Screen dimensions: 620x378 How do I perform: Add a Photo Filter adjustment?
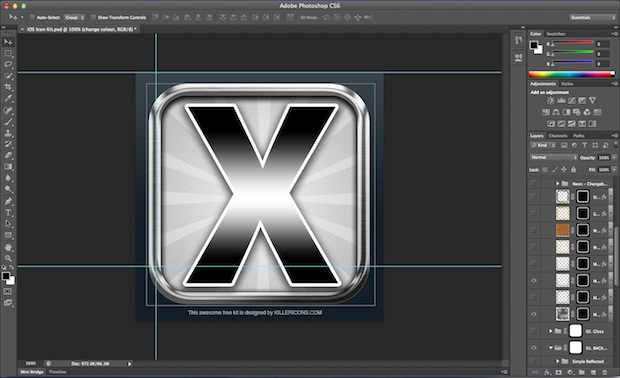tap(577, 112)
